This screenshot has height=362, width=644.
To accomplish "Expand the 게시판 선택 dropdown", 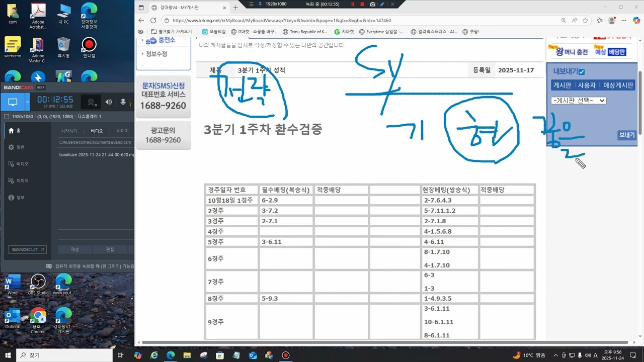I will (x=579, y=100).
